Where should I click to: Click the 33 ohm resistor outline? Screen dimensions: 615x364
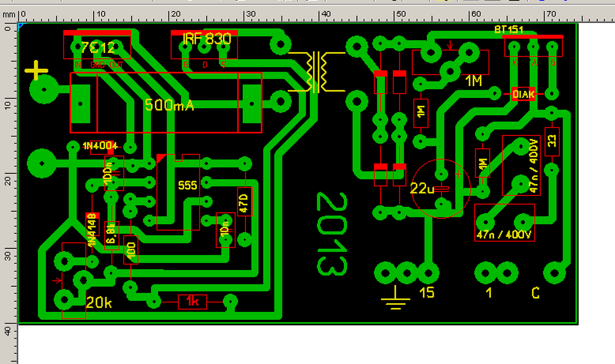[x=552, y=141]
